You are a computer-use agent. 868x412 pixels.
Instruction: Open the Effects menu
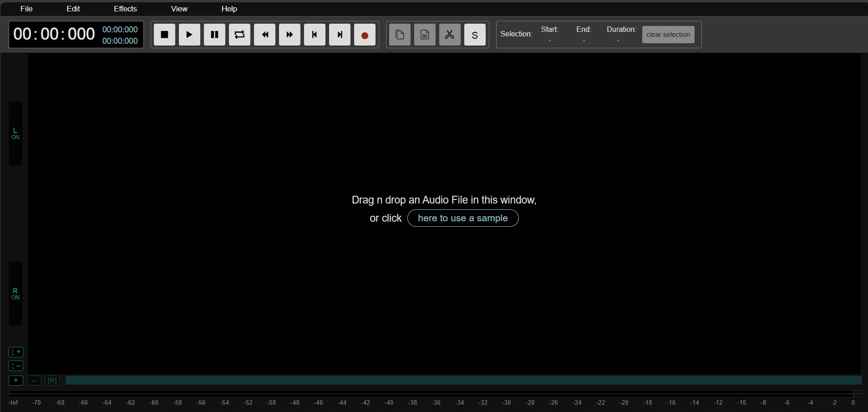pyautogui.click(x=125, y=8)
